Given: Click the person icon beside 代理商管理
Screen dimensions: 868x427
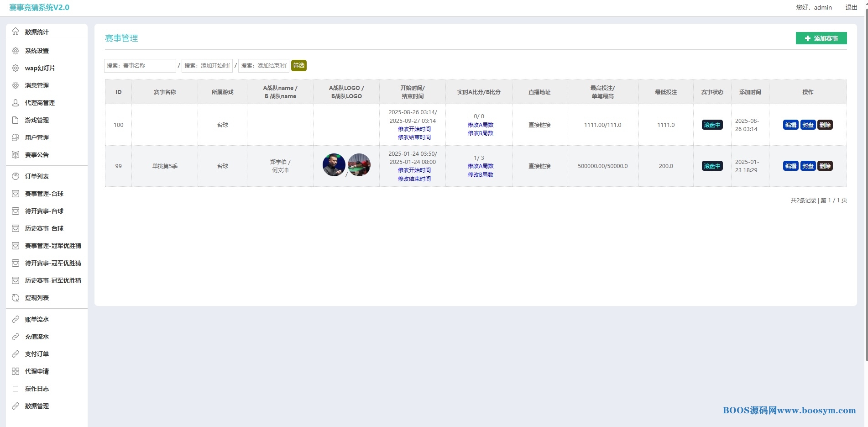Looking at the screenshot, I should pos(16,103).
